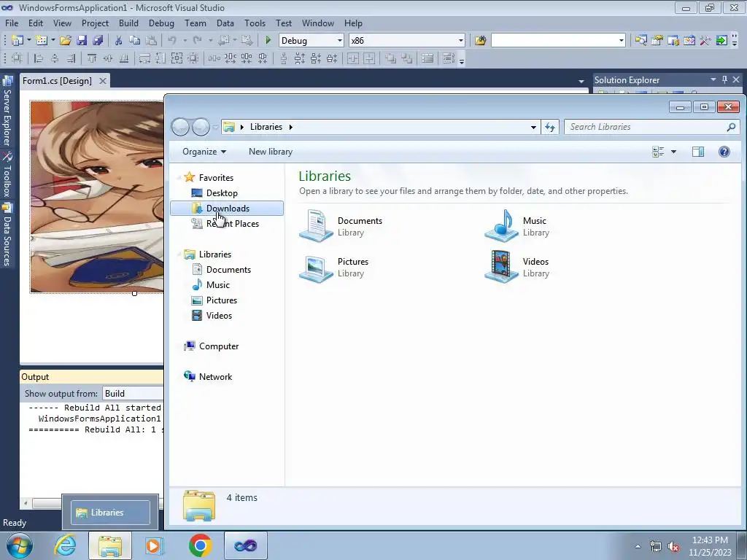Click the Bring to Front layout icon

click(x=391, y=58)
